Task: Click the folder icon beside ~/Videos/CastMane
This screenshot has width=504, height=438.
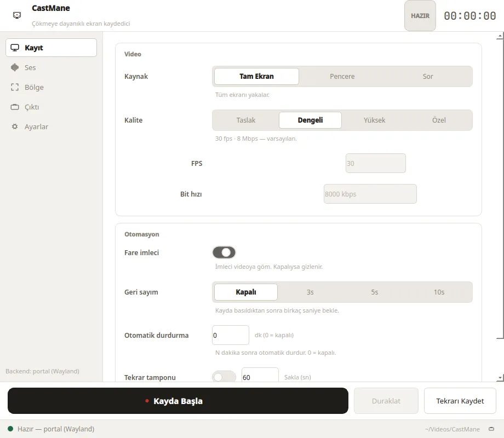Action: [x=491, y=429]
